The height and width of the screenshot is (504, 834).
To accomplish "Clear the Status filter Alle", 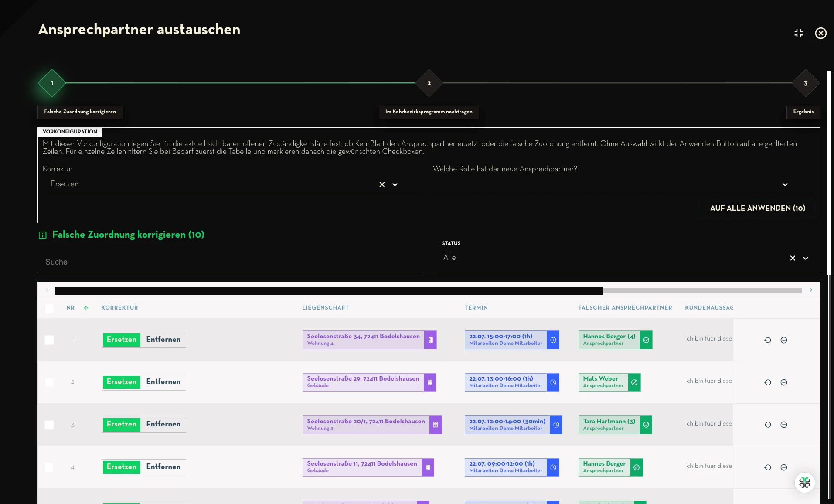I will pyautogui.click(x=793, y=258).
